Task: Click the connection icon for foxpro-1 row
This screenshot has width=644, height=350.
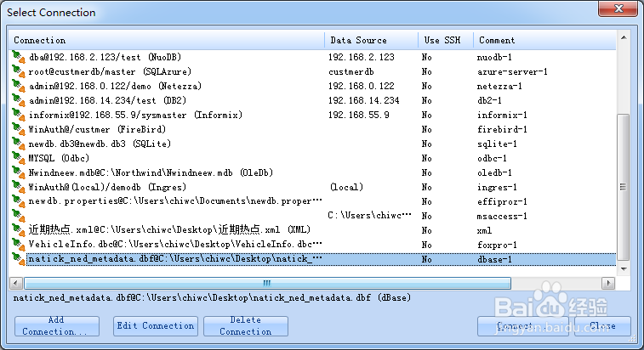Action: (19, 244)
